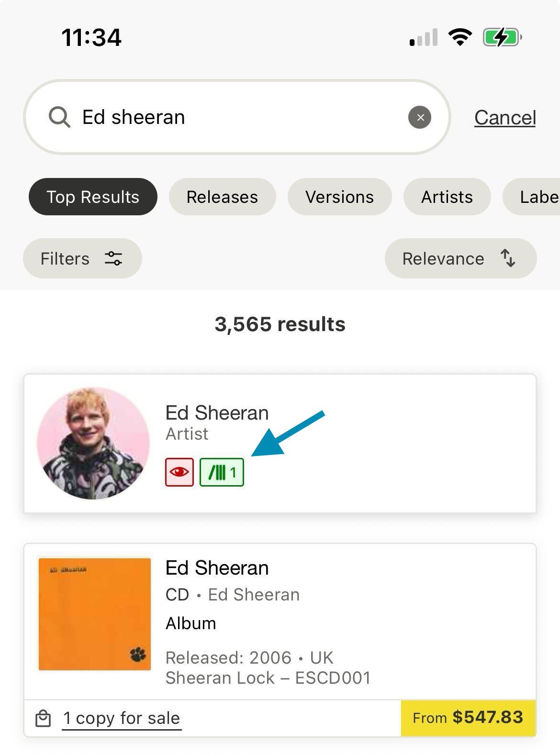Open the Ed Sheeran CD album title

(217, 568)
